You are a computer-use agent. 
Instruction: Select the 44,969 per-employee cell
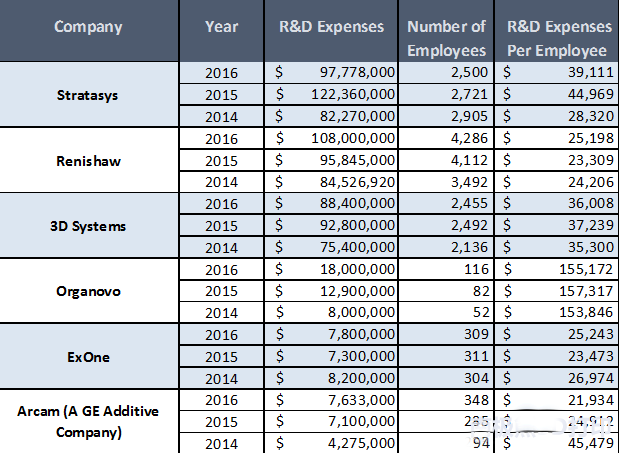coord(557,95)
